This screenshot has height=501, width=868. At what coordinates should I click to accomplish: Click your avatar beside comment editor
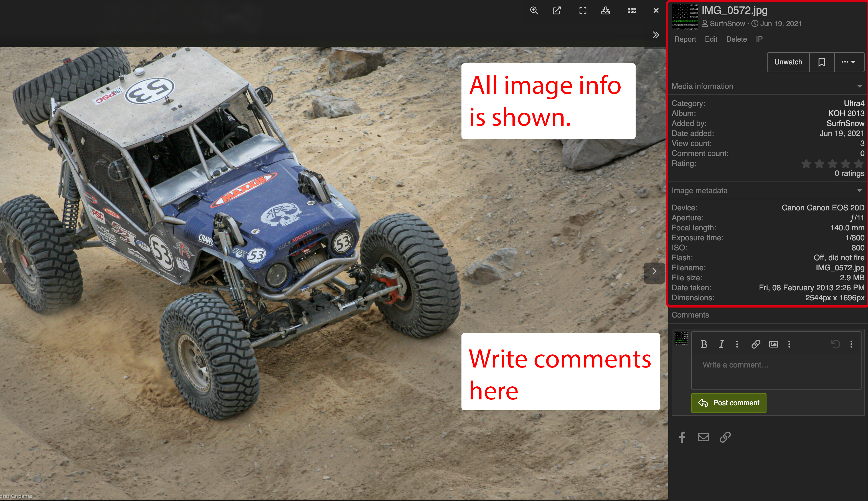[x=681, y=338]
